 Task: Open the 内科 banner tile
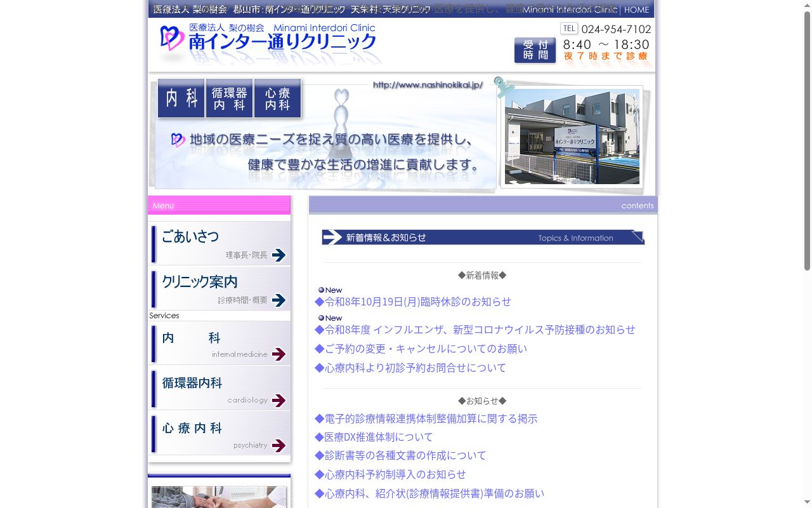(181, 98)
